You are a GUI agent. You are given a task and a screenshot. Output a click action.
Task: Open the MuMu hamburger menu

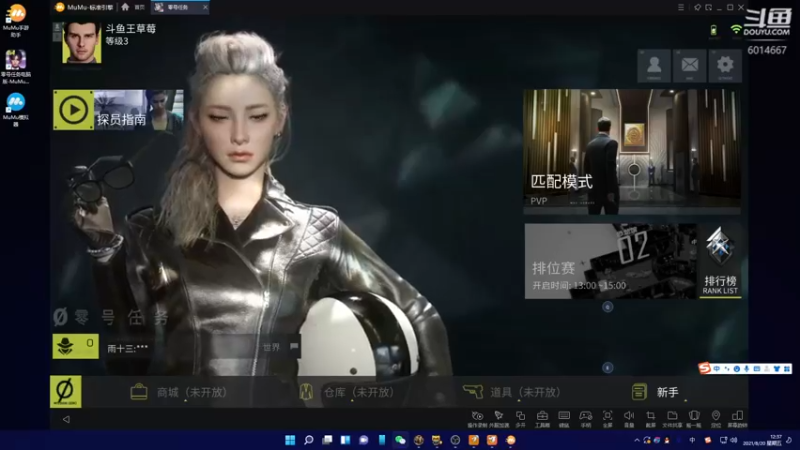tap(681, 7)
